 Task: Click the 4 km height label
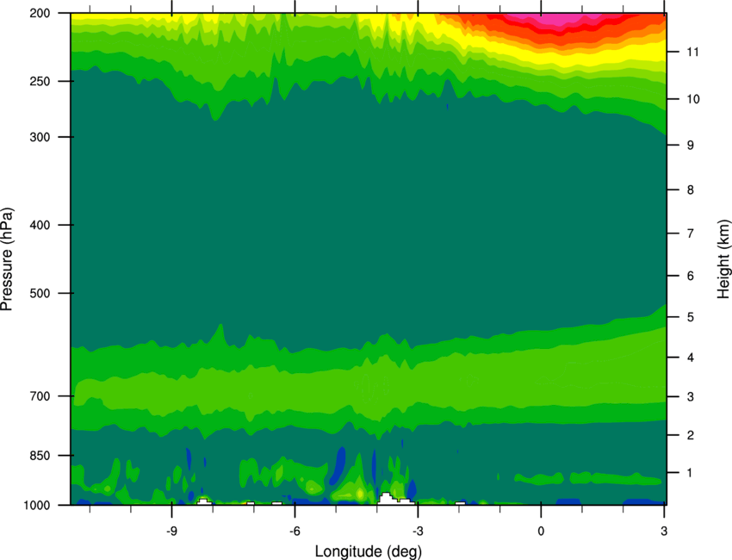(691, 358)
